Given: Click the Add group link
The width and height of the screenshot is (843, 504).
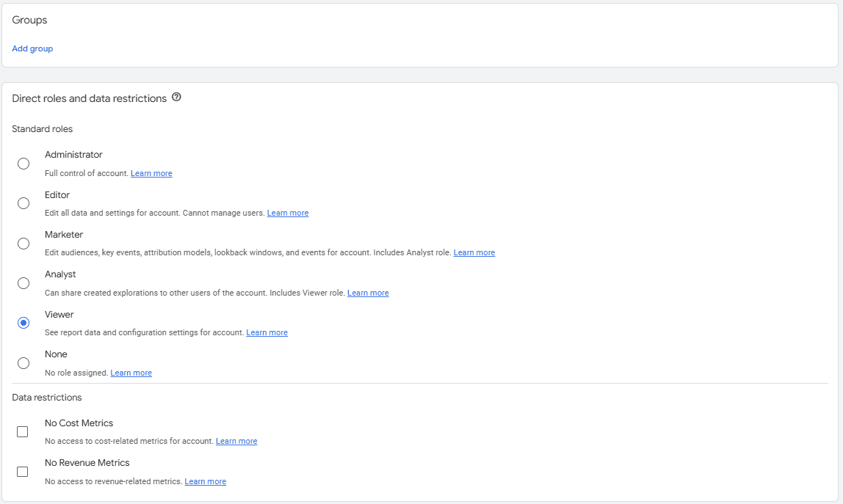Looking at the screenshot, I should coord(32,48).
